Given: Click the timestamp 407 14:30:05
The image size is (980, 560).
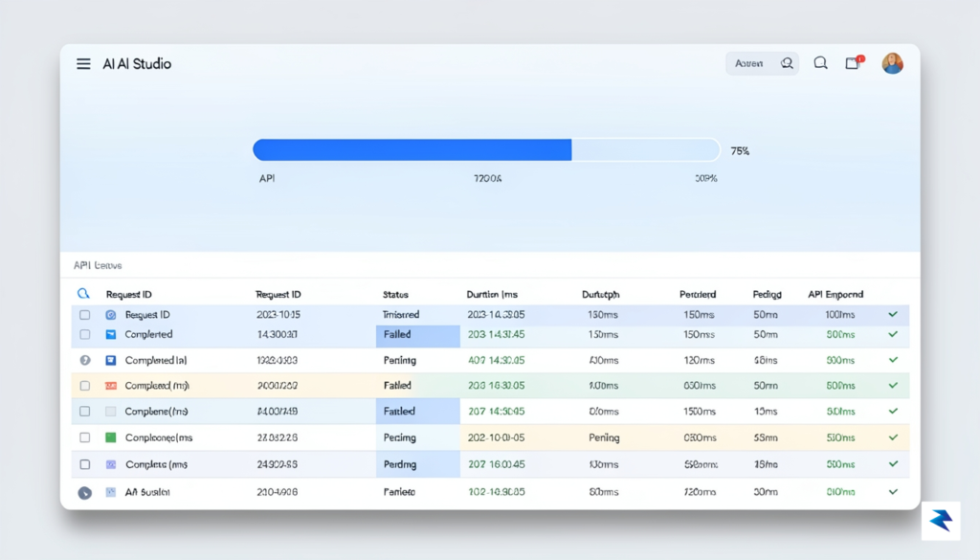Looking at the screenshot, I should coord(497,360).
